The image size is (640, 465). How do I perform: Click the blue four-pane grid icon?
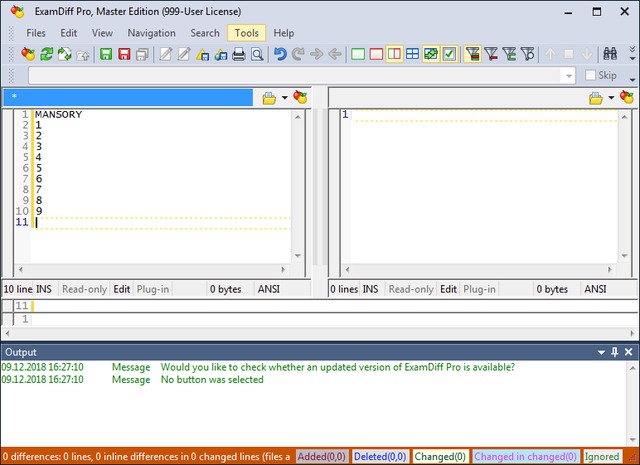(413, 54)
